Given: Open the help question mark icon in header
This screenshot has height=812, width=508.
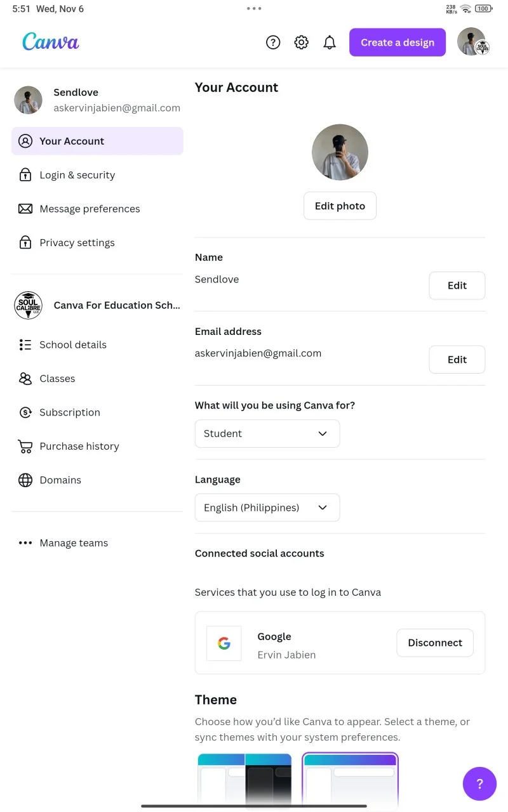Looking at the screenshot, I should (273, 43).
